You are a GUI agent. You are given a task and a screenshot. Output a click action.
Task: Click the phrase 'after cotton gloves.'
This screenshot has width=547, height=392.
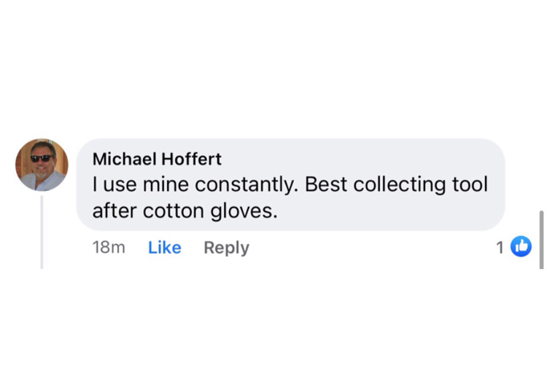pos(185,211)
